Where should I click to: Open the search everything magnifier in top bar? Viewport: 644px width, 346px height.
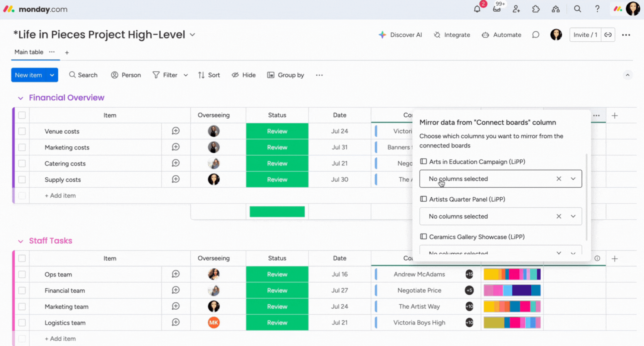tap(578, 9)
